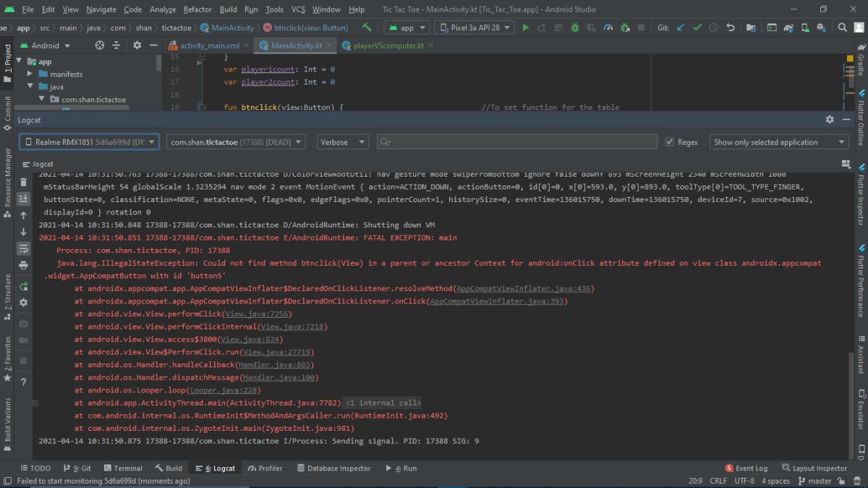Click the up arrow in logcat sidebar

(23, 215)
